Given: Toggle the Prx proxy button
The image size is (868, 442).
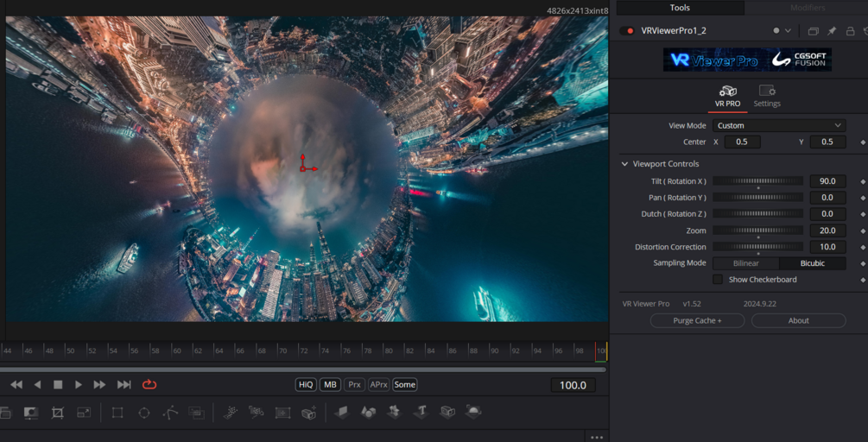Looking at the screenshot, I should 354,384.
